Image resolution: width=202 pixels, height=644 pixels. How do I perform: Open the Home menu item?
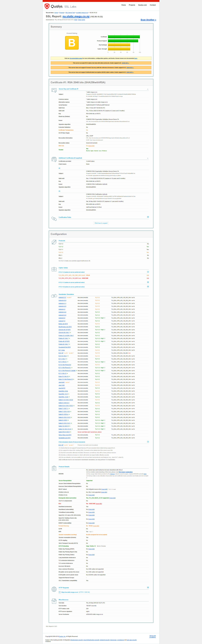point(124,5)
